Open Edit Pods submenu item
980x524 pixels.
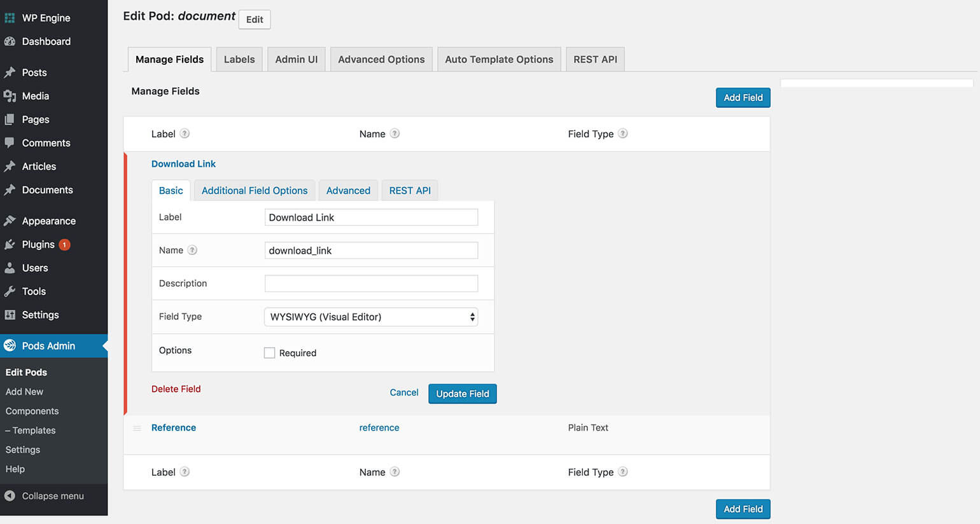tap(26, 372)
